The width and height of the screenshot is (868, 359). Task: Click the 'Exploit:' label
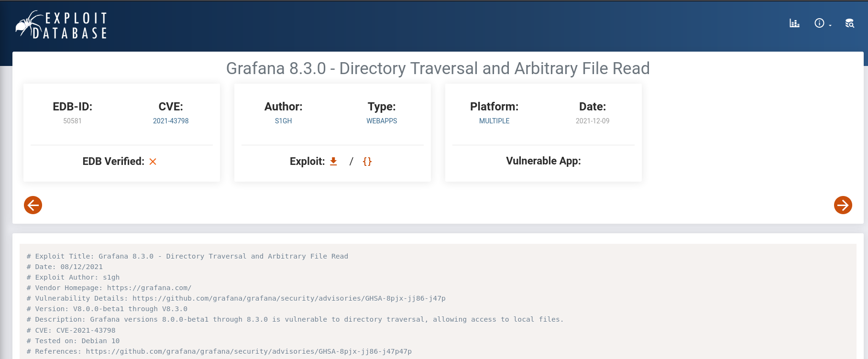tap(307, 162)
